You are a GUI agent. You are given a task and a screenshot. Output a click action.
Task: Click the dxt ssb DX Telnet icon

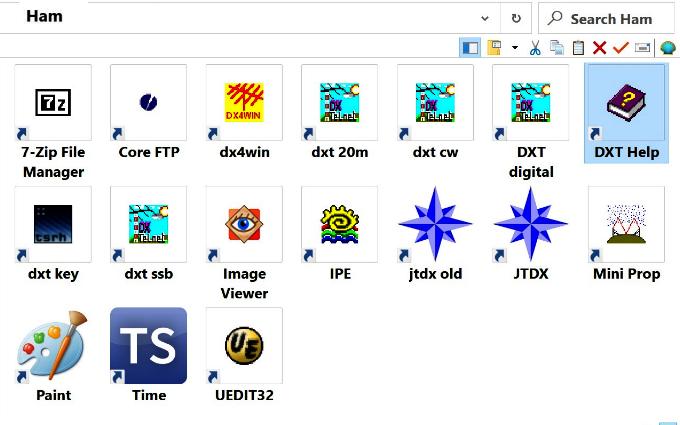click(148, 224)
